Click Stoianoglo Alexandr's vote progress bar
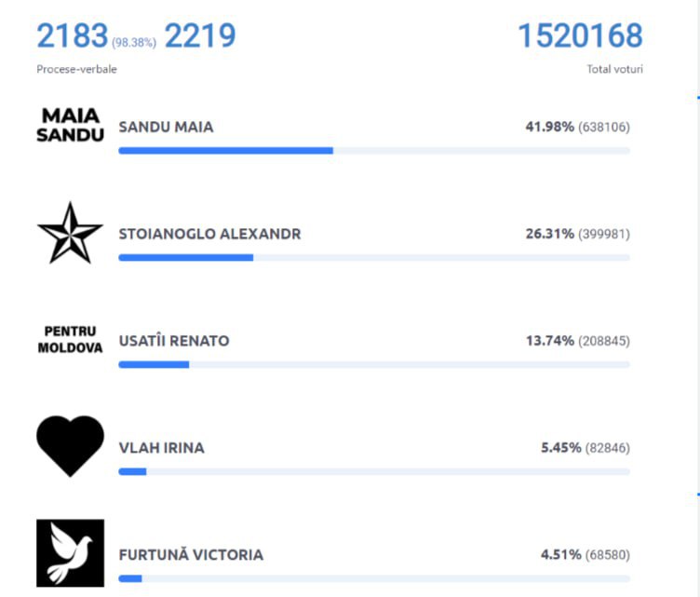This screenshot has width=700, height=597. click(374, 258)
